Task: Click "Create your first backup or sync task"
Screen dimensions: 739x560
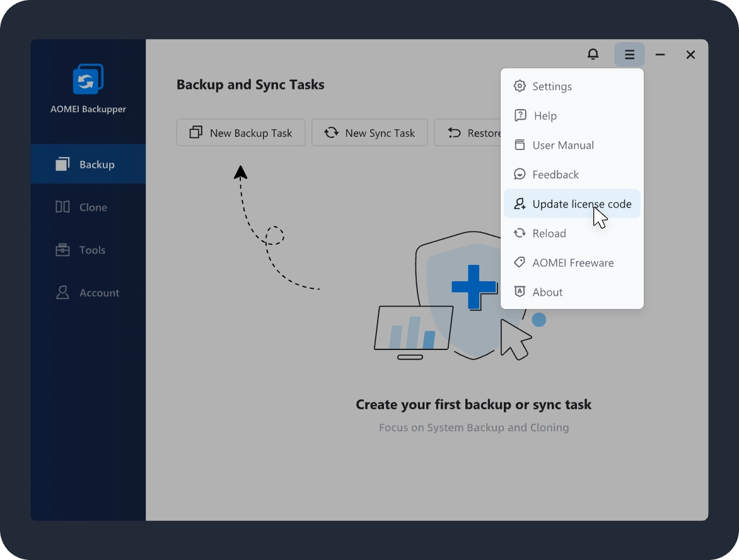Action: pos(473,404)
